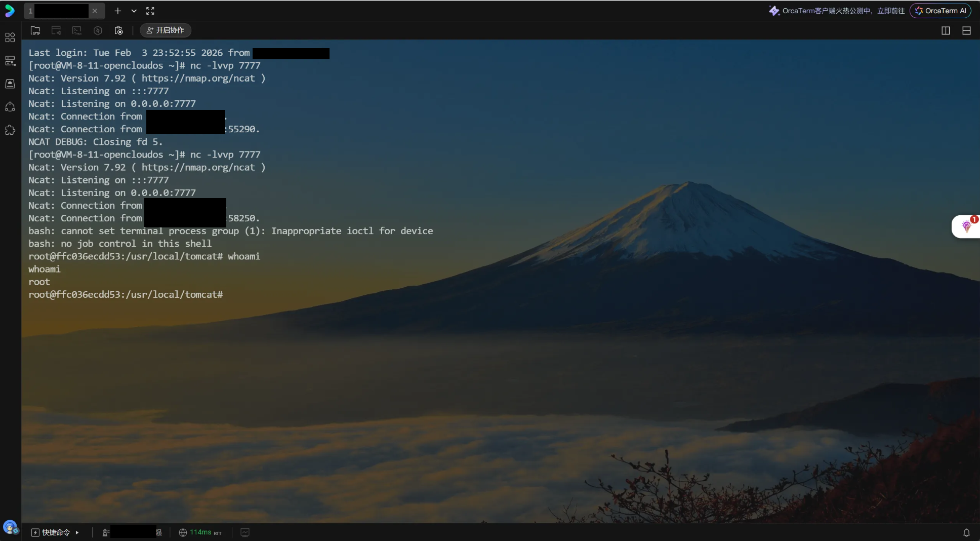Viewport: 980px width, 541px height.
Task: Click the 'Inappropriate ioctl for device' text
Action: click(352, 231)
